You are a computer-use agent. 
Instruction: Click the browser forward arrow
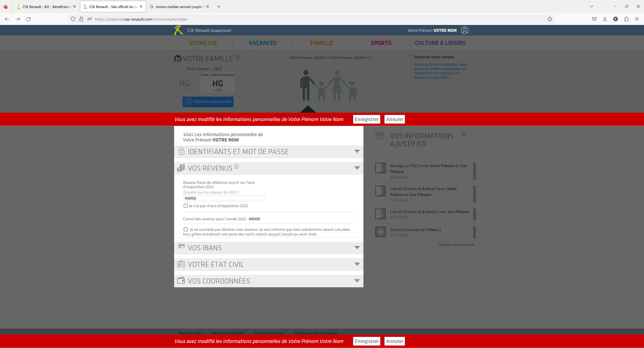(18, 19)
